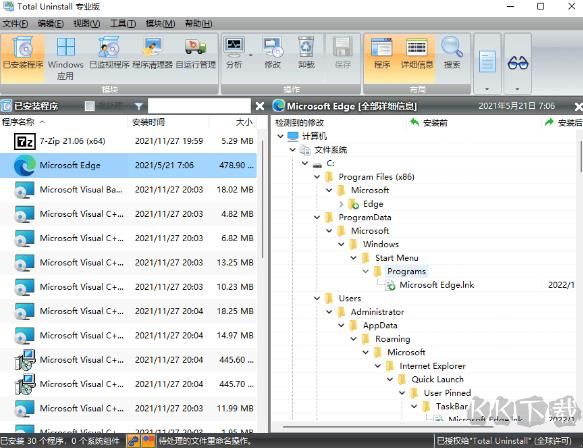Open the 工具(T) menu

(x=123, y=23)
